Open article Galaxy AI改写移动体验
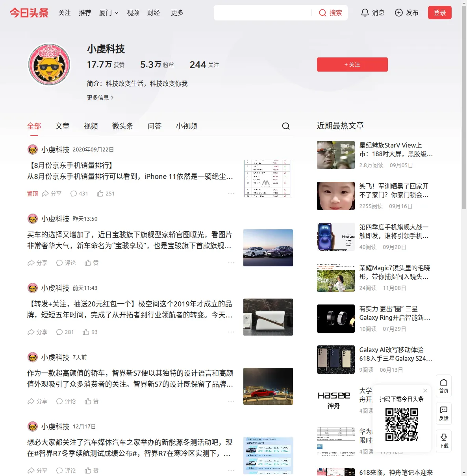467x476 pixels. pyautogui.click(x=396, y=354)
